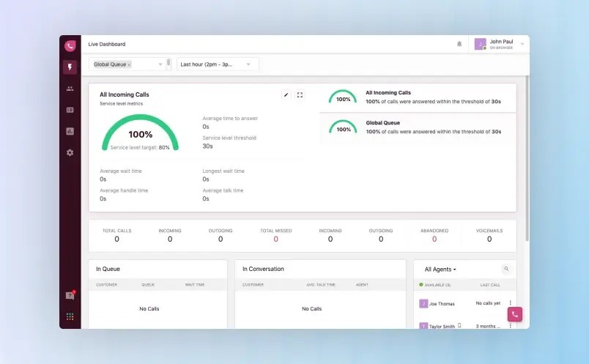Screen dimensions: 589x364
Task: Click the main page vertical scrollbar
Action: point(527,157)
